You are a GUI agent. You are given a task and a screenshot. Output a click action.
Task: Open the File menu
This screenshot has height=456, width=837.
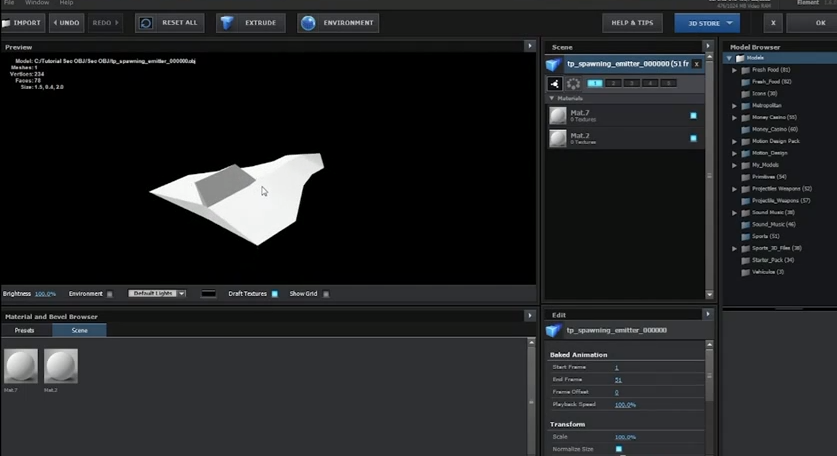(9, 3)
